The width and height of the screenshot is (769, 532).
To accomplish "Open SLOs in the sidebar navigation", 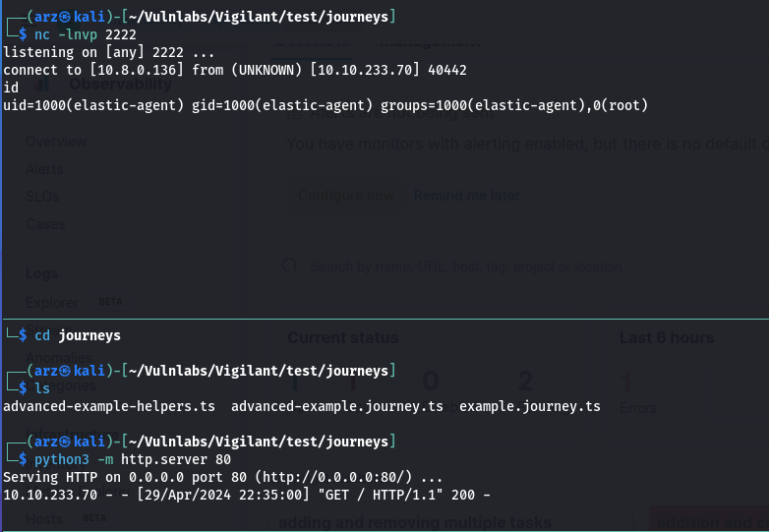I will 42,197.
